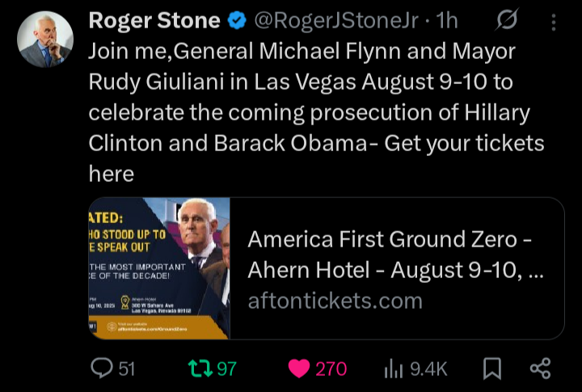Click the repost count 97
582x392 pixels.
227,369
